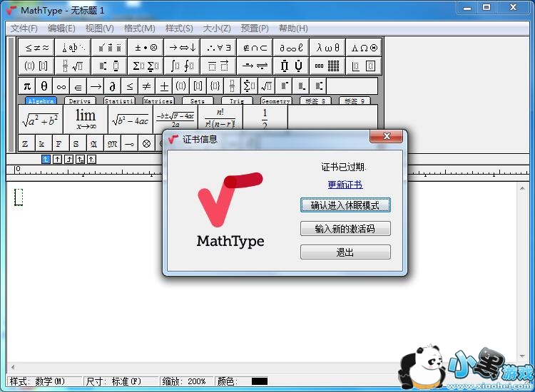535x392 pixels.
Task: Select the first tab-stop alignment button
Action: pos(46,159)
